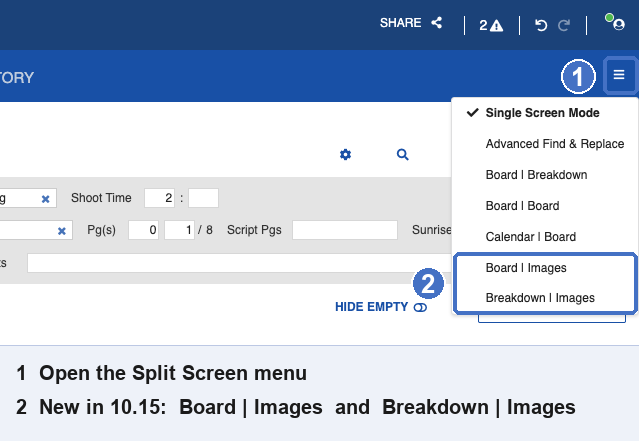Click the Pg(s) whole pages field

(143, 230)
